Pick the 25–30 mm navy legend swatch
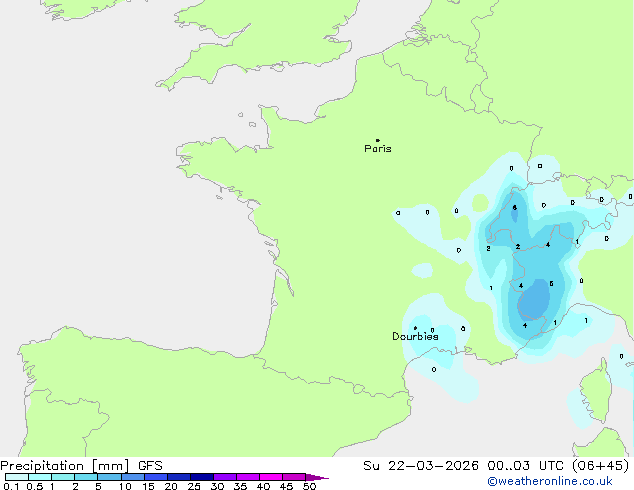 202,477
